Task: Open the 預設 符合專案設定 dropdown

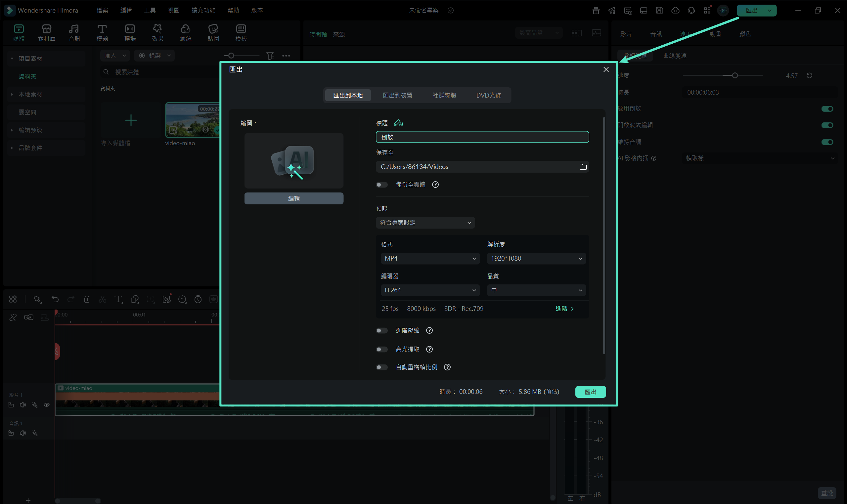Action: (425, 223)
